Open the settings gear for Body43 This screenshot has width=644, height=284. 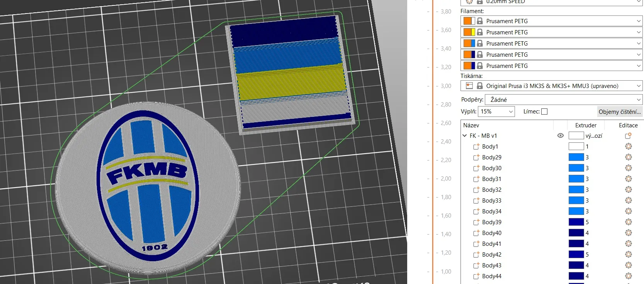tap(629, 265)
